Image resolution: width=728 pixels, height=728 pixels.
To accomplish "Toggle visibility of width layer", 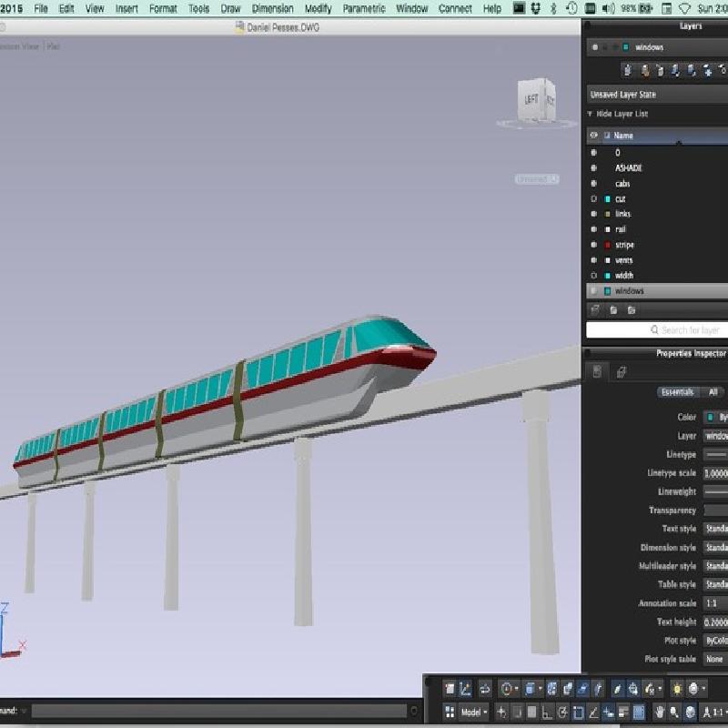I will tap(593, 276).
